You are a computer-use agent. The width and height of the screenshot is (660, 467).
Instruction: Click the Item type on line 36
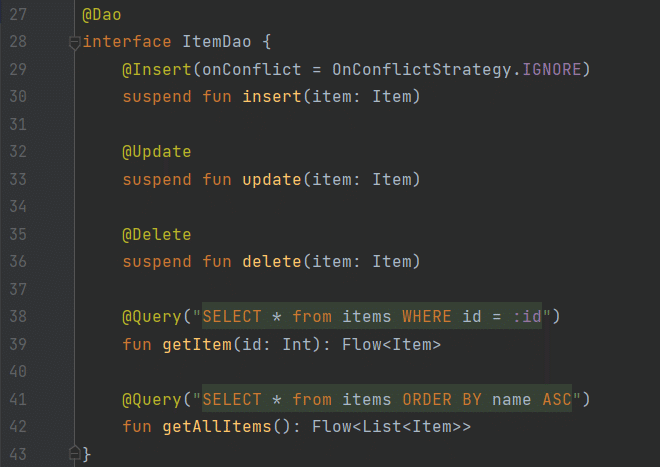point(391,262)
